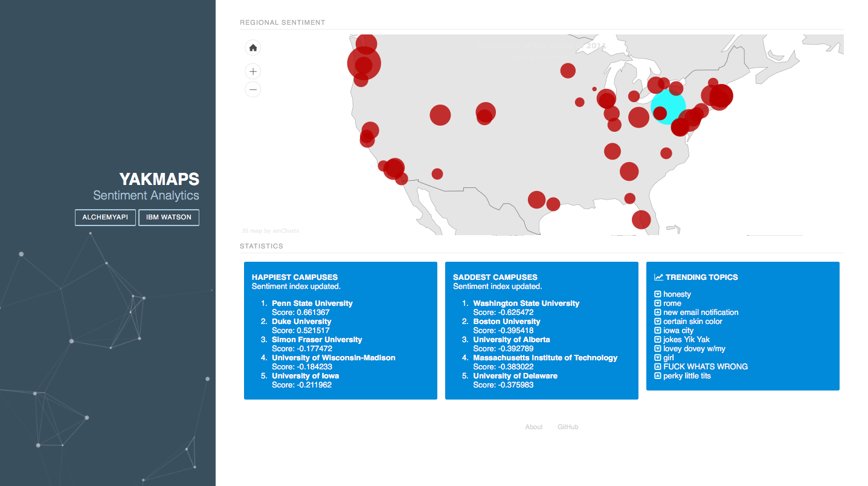Click the down-arrow icon beside girl

click(658, 358)
